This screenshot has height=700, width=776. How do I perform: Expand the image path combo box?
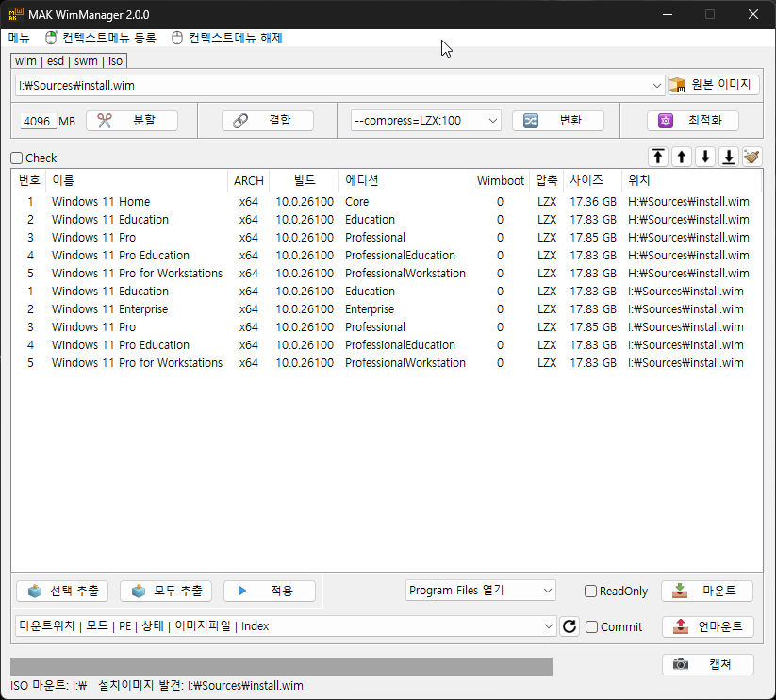(x=657, y=86)
